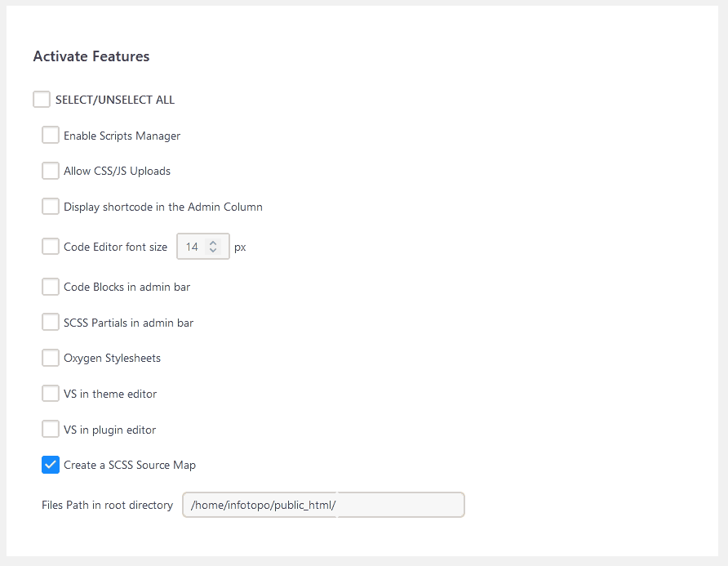
Task: Click the 'SELECT/UNSELECT ALL' label text
Action: [115, 100]
